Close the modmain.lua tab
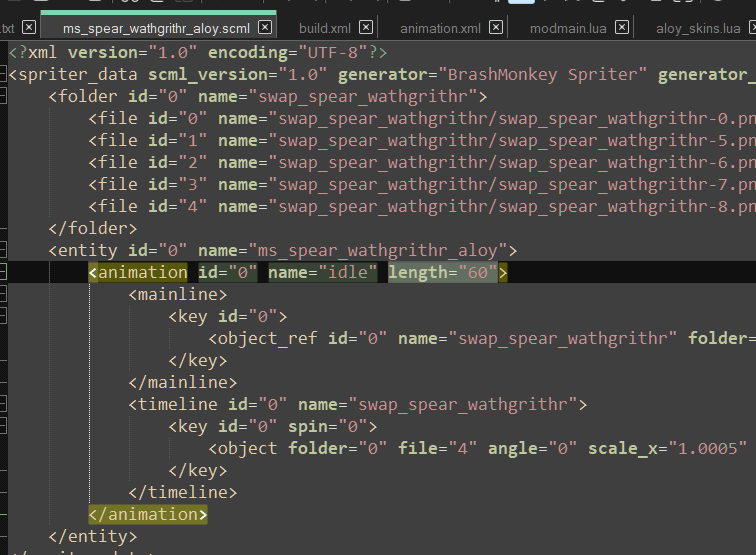Image resolution: width=756 pixels, height=555 pixels. click(x=622, y=28)
